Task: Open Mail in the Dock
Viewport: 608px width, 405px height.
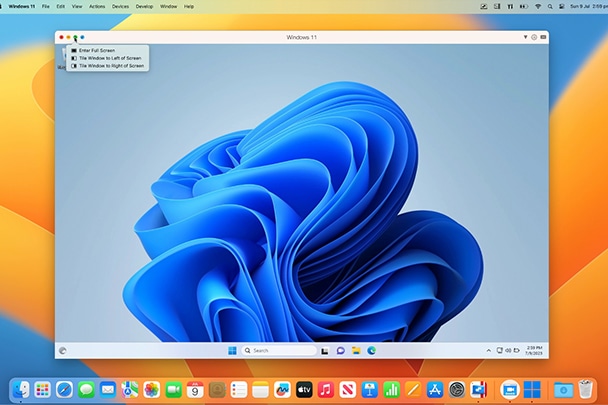Action: tap(108, 389)
